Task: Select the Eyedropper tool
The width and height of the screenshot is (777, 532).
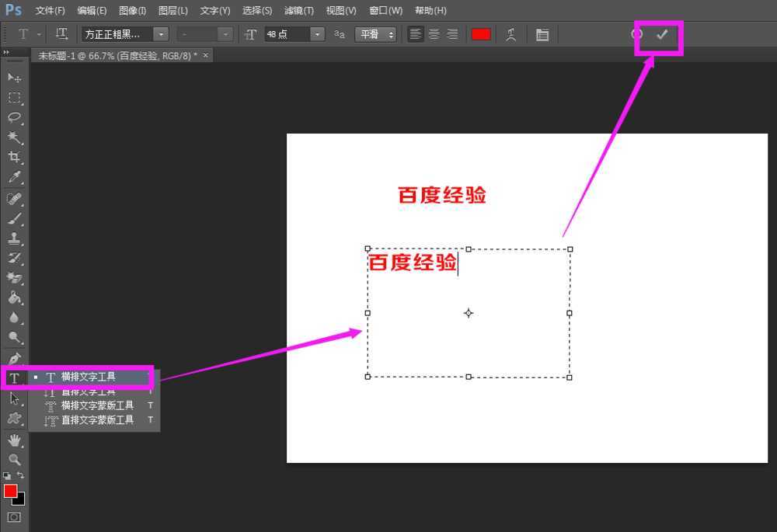Action: [x=14, y=177]
